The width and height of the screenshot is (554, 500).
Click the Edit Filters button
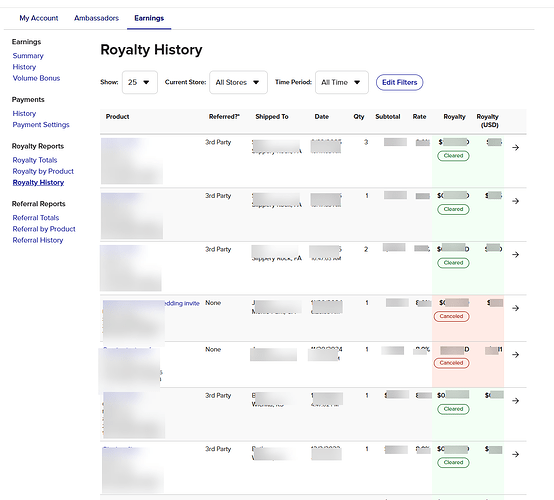[x=399, y=82]
